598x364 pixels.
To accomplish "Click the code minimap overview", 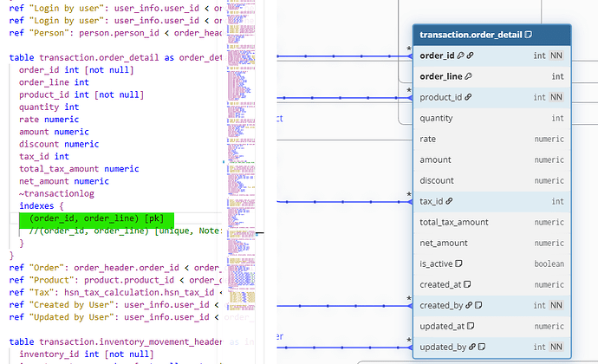I will [241, 157].
